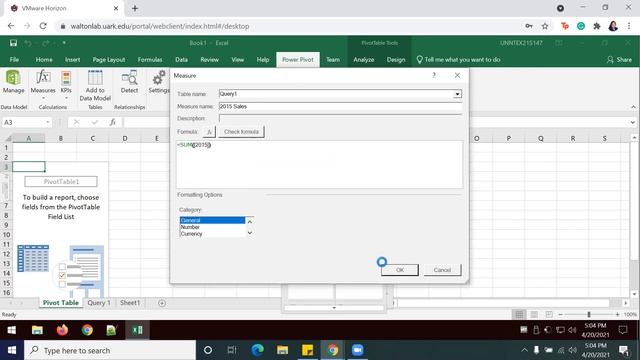Click Tell me what you want to do
The image size is (640, 360).
click(458, 60)
